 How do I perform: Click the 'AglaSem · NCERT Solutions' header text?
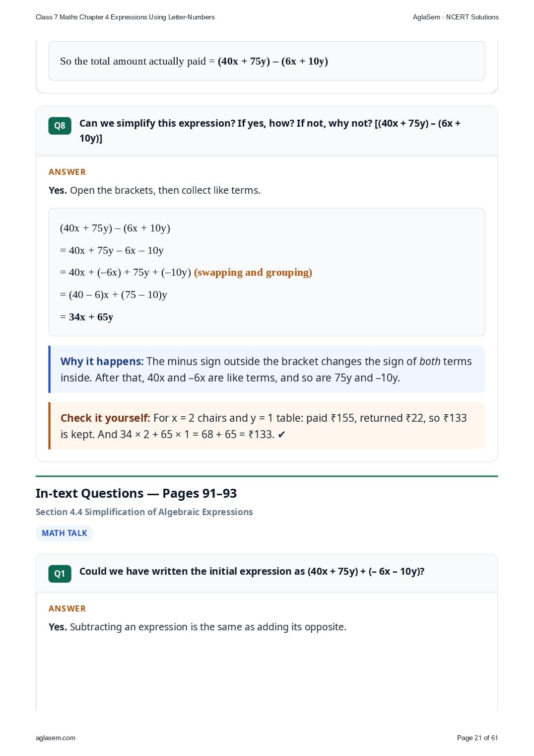coord(456,17)
